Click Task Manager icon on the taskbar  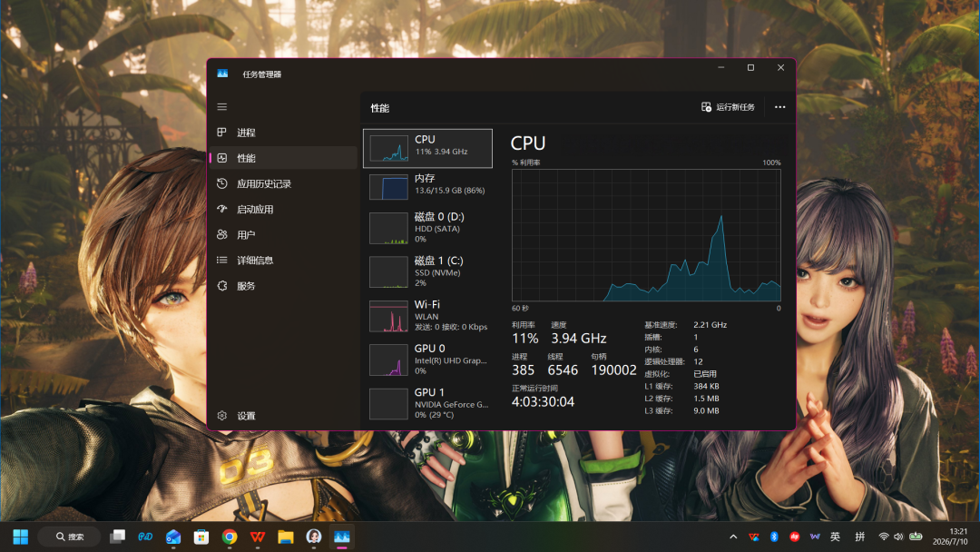click(342, 537)
